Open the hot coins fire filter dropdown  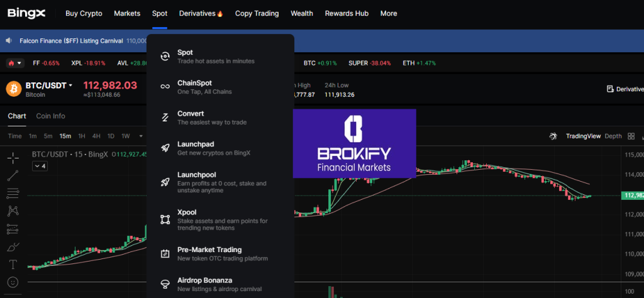tap(14, 63)
